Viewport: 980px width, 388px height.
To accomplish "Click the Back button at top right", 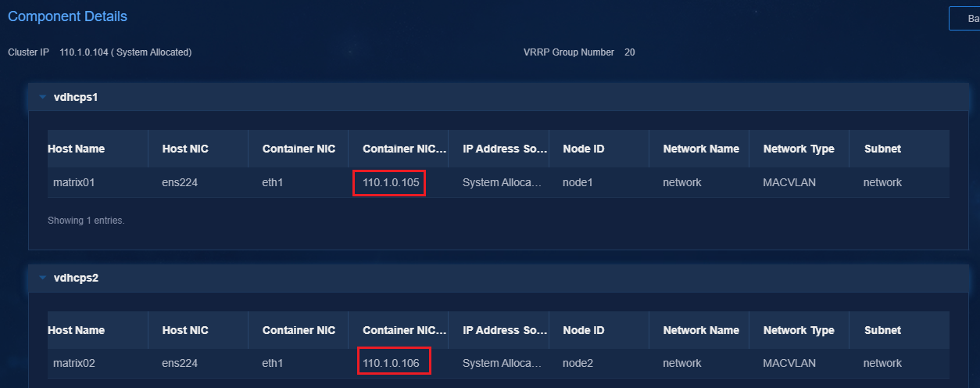I will [964, 18].
